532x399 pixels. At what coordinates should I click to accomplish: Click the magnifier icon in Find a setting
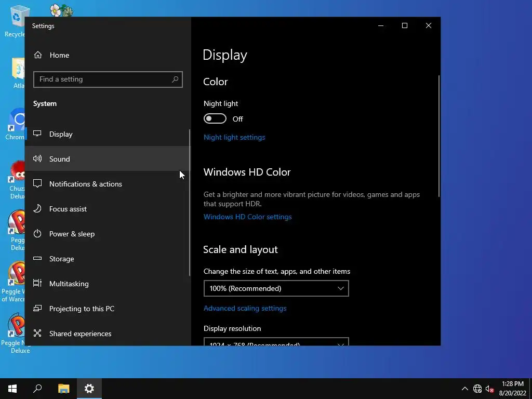click(175, 79)
